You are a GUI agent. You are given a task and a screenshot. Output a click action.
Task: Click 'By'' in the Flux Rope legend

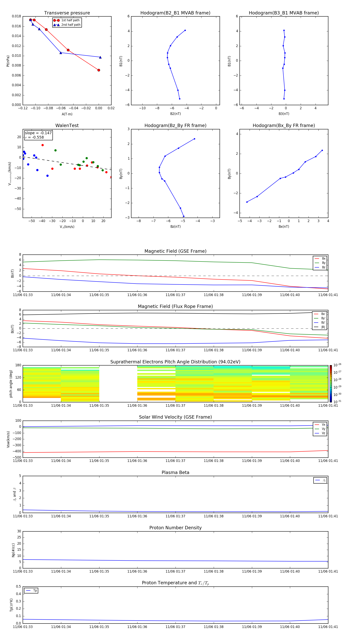[x=320, y=318]
